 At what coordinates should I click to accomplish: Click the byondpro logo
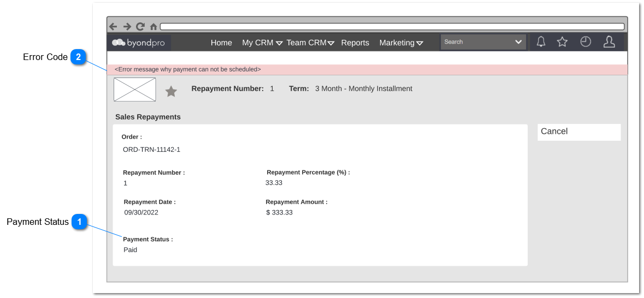tap(138, 43)
